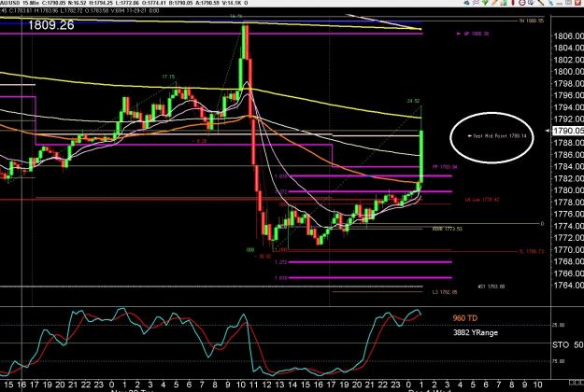The width and height of the screenshot is (584, 392).
Task: Click the STO indicator label
Action: click(x=561, y=344)
